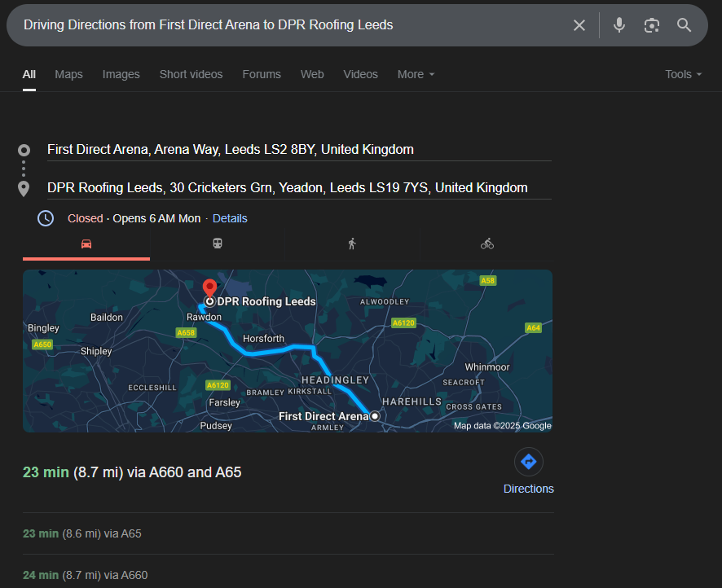
Task: Click the red DPR Roofing map pin
Action: [210, 288]
